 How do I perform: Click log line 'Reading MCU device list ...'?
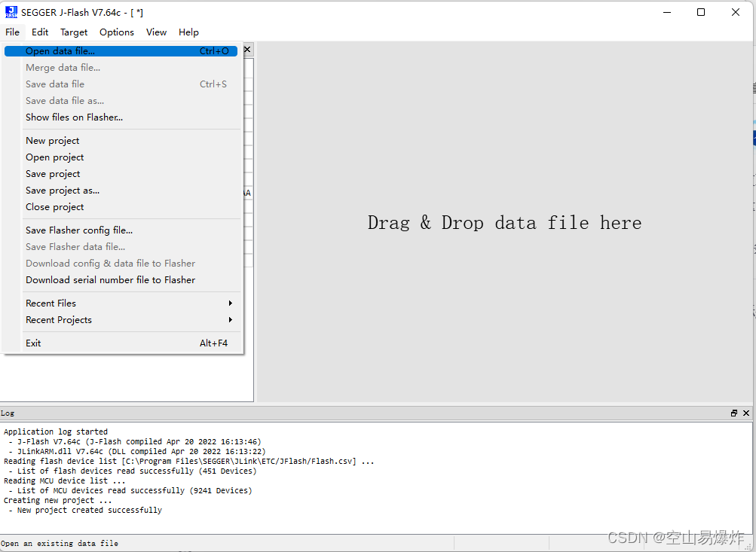tap(65, 480)
